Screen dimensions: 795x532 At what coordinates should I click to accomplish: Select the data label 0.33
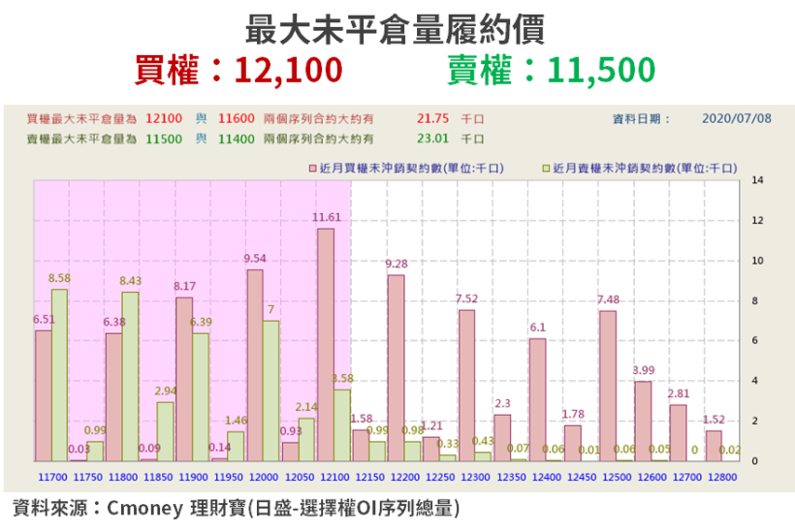tap(448, 444)
